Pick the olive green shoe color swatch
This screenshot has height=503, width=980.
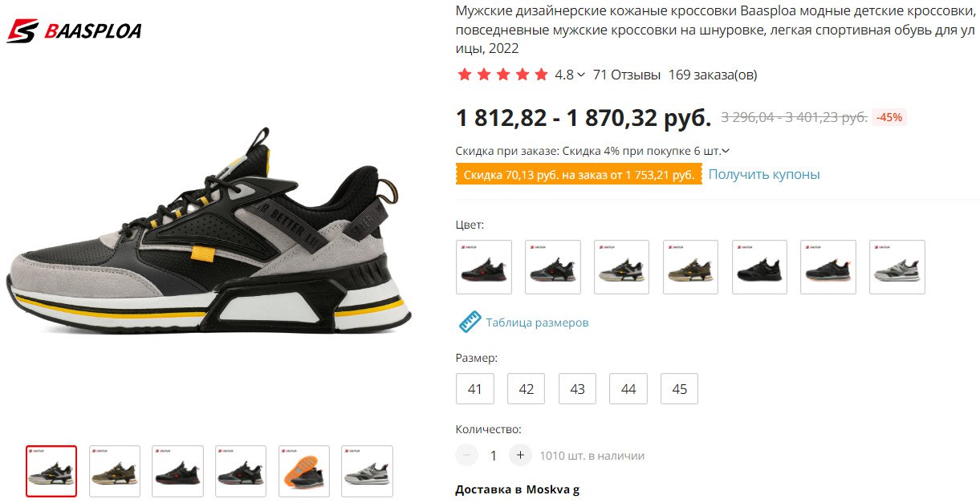pos(691,267)
